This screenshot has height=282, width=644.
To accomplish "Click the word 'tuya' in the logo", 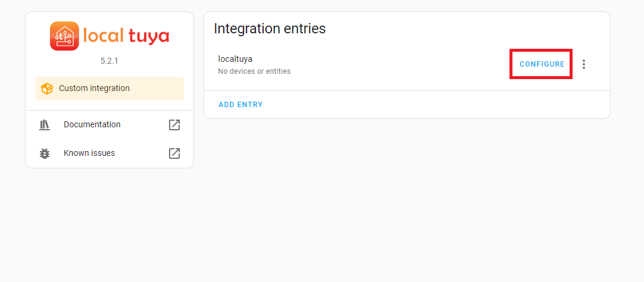I will 148,37.
